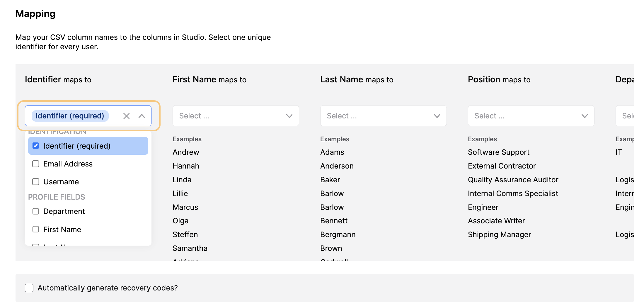Click the Position dropdown chevron arrow
Image resolution: width=644 pixels, height=306 pixels.
tap(585, 116)
